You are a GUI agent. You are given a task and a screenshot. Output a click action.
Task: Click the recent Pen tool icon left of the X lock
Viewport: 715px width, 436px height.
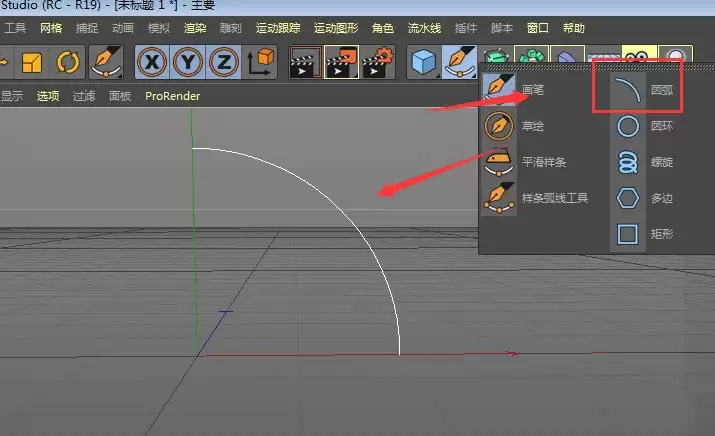point(106,62)
